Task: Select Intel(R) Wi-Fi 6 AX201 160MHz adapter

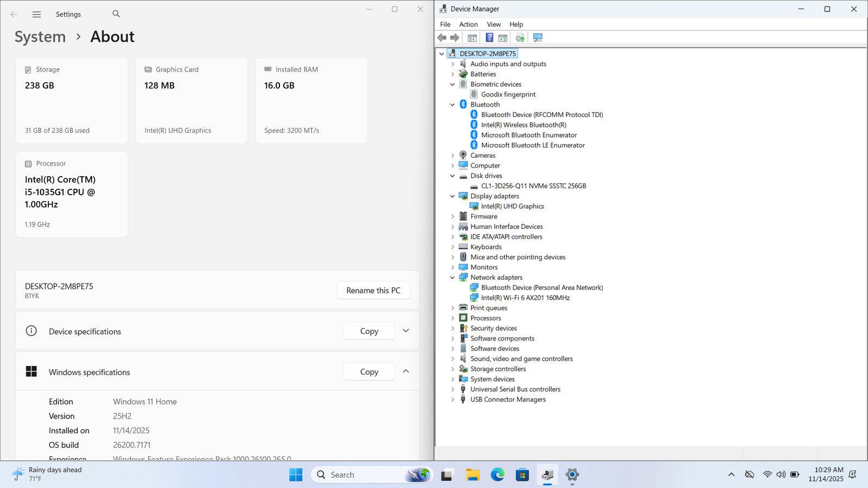Action: (525, 298)
